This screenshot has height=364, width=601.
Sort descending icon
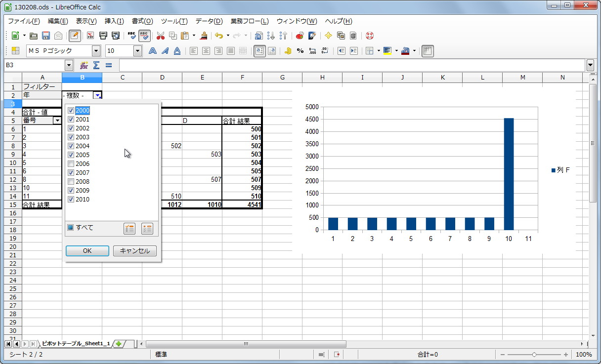click(x=283, y=36)
